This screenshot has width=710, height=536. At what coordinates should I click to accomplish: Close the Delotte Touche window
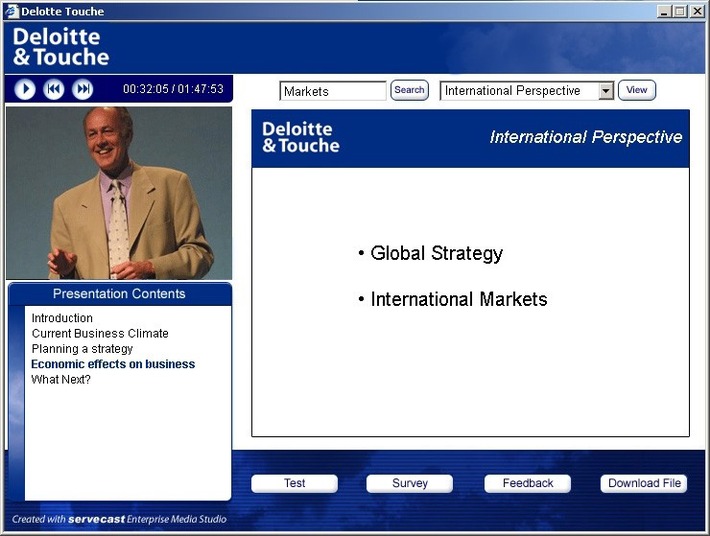[x=697, y=11]
